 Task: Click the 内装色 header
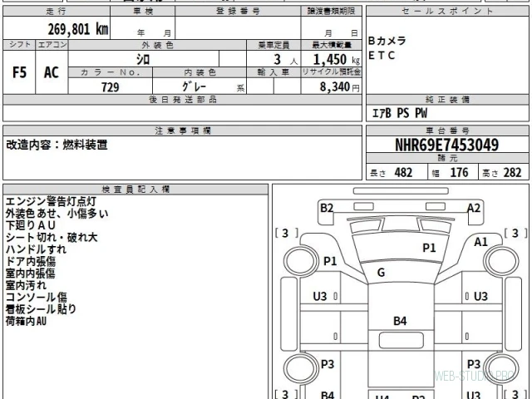click(199, 72)
